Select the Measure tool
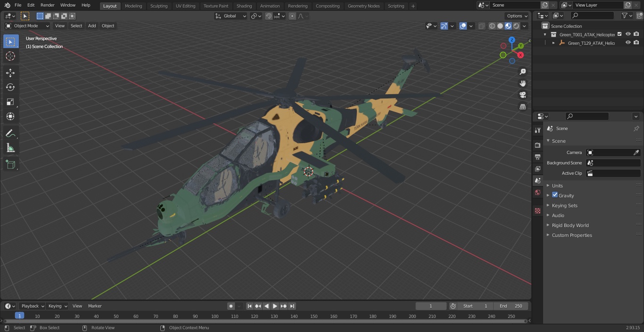The image size is (644, 332). tap(10, 148)
